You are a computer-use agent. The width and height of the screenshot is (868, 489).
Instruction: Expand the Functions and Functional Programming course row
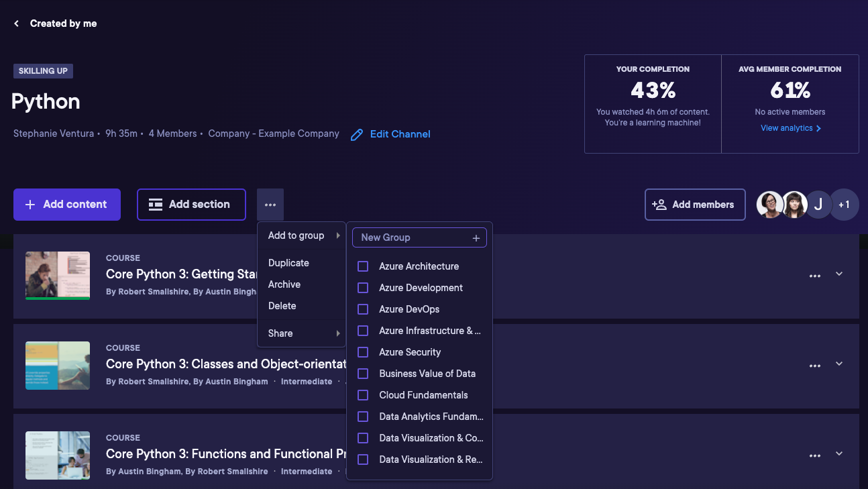[839, 454]
